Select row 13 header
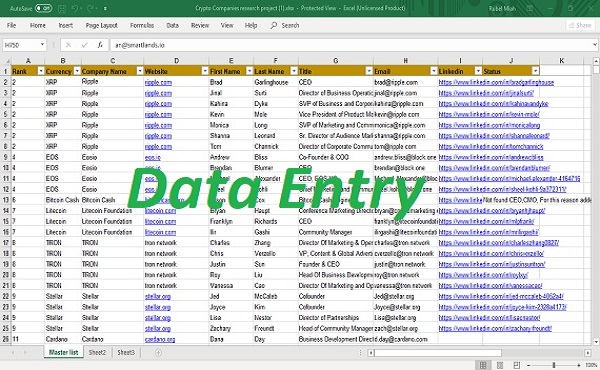The image size is (600, 370). (x=6, y=200)
